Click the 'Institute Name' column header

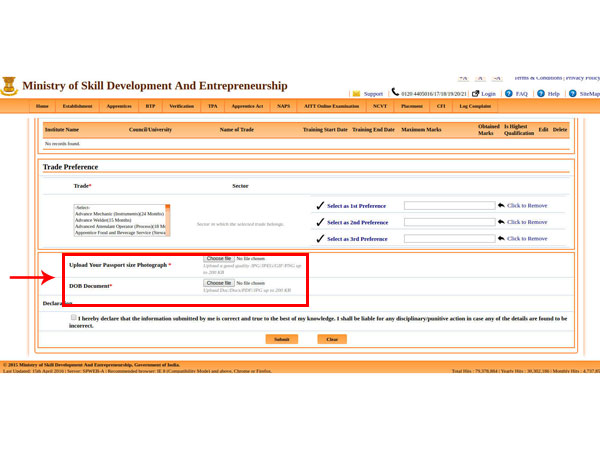pos(62,129)
